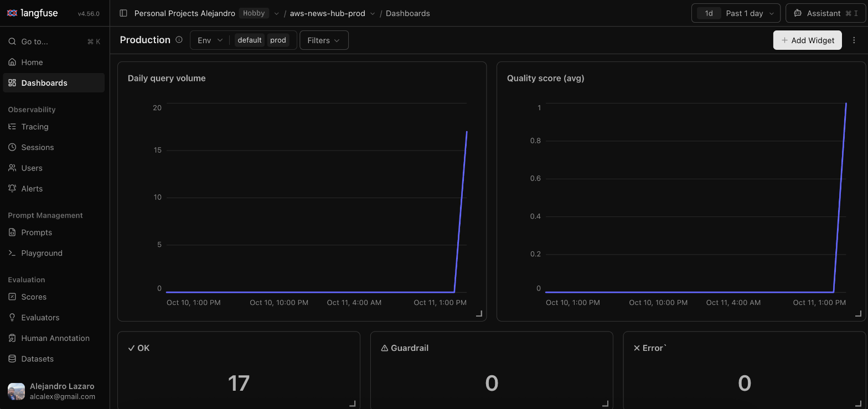The image size is (868, 409).
Task: Click the Prompts icon
Action: point(12,232)
